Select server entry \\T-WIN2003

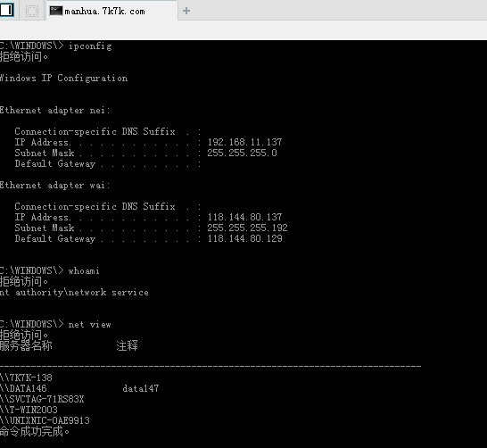[x=29, y=410]
